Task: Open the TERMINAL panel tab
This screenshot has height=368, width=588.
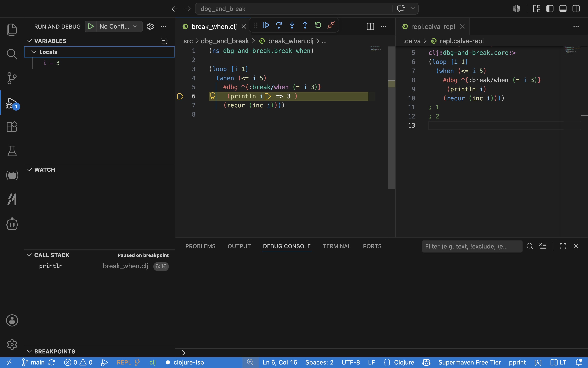Action: tap(337, 246)
